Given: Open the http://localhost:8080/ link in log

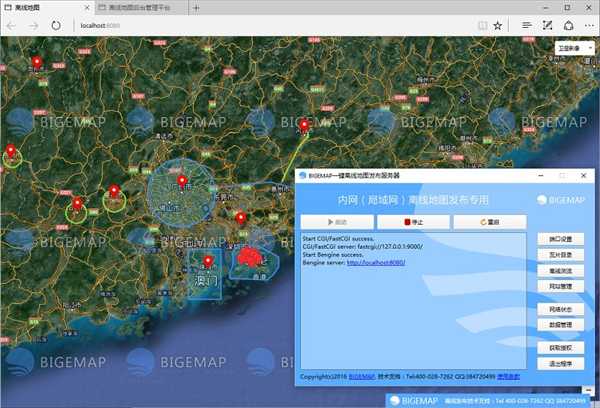Looking at the screenshot, I should [x=375, y=262].
